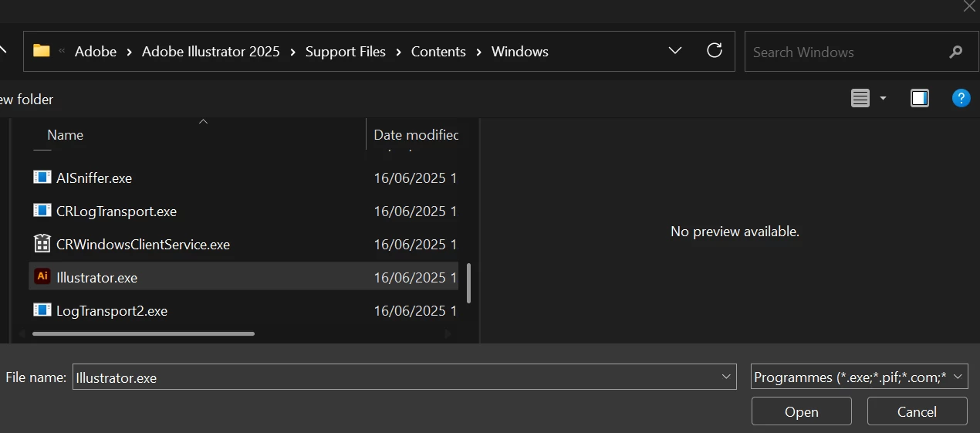Image resolution: width=980 pixels, height=433 pixels.
Task: Expand chevron after Contents in path
Action: [x=478, y=52]
